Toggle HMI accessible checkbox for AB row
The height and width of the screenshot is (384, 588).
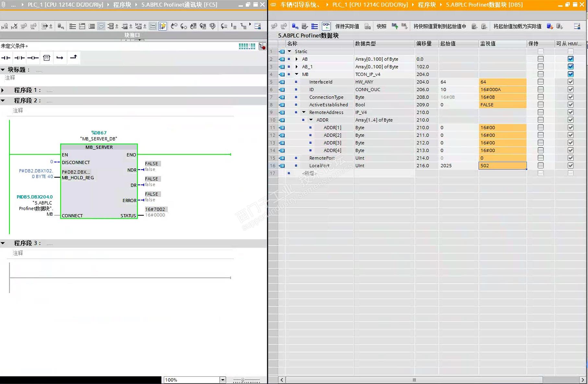[571, 59]
